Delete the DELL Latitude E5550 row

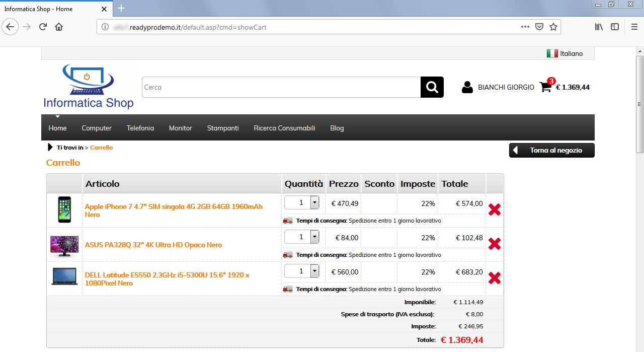[x=495, y=278]
